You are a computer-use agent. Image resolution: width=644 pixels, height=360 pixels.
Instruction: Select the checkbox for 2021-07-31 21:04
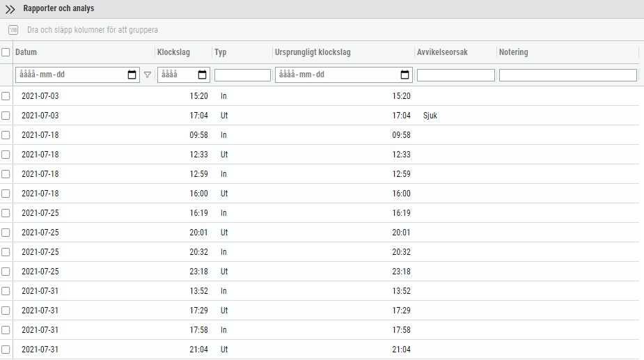point(6,350)
